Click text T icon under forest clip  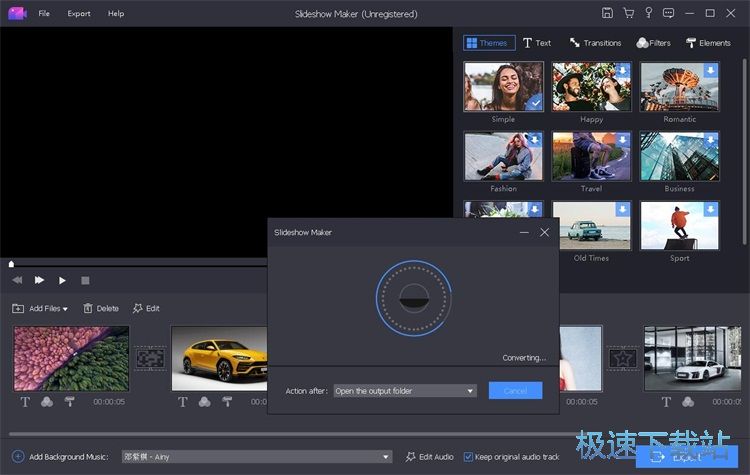click(25, 402)
